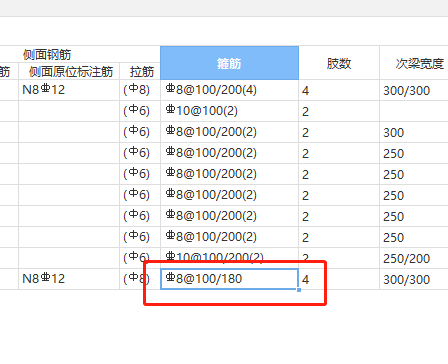448x364 pixels.
Task: Click the 肢数 column header
Action: click(x=339, y=63)
